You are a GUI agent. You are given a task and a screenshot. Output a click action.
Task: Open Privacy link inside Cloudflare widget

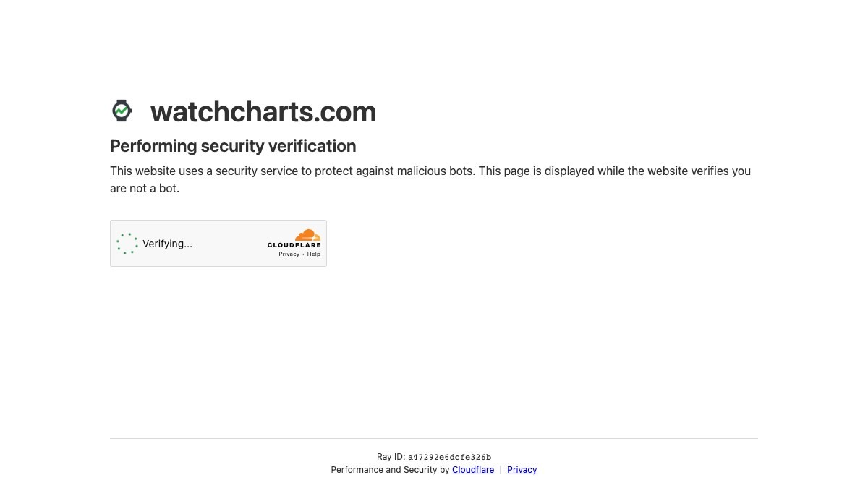[x=289, y=254]
